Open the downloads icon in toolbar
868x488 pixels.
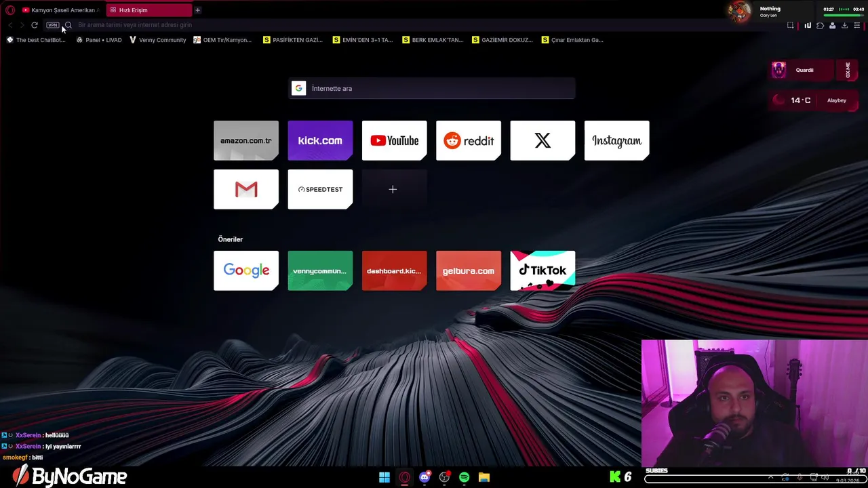tap(844, 25)
